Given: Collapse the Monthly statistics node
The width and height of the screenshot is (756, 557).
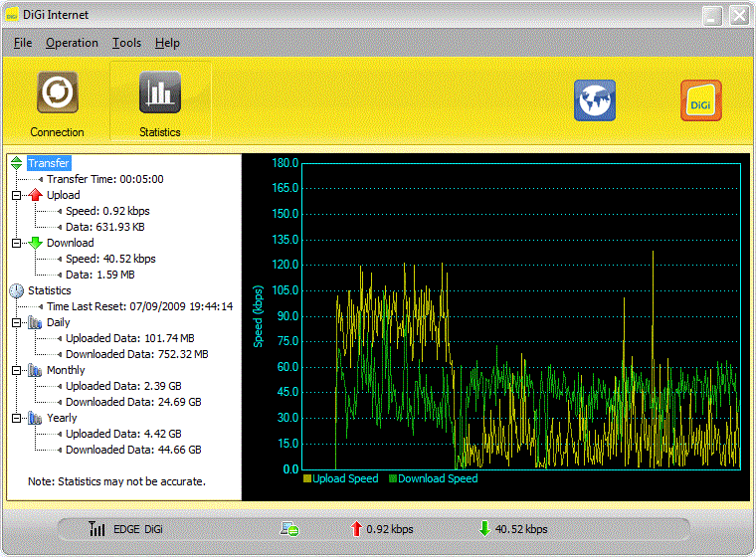Looking at the screenshot, I should pyautogui.click(x=16, y=370).
